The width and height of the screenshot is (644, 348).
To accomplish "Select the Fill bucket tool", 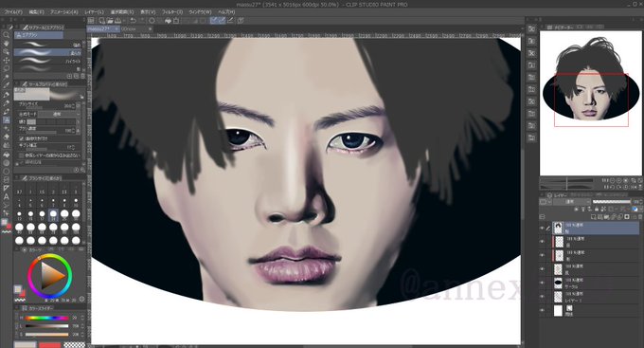I will (x=7, y=155).
